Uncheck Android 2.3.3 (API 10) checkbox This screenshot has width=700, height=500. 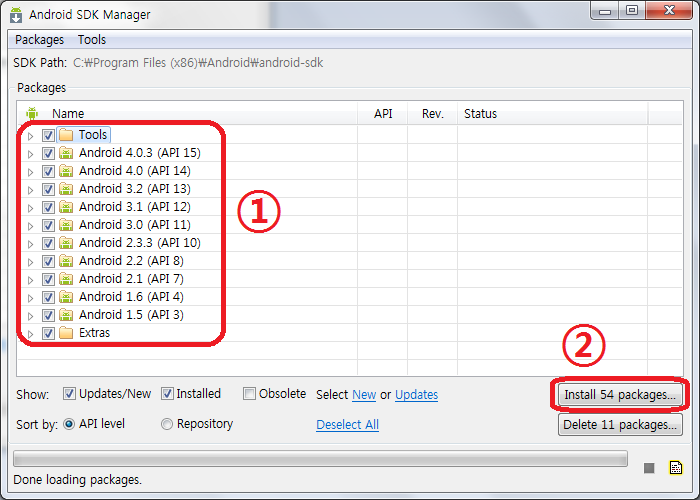(48, 243)
